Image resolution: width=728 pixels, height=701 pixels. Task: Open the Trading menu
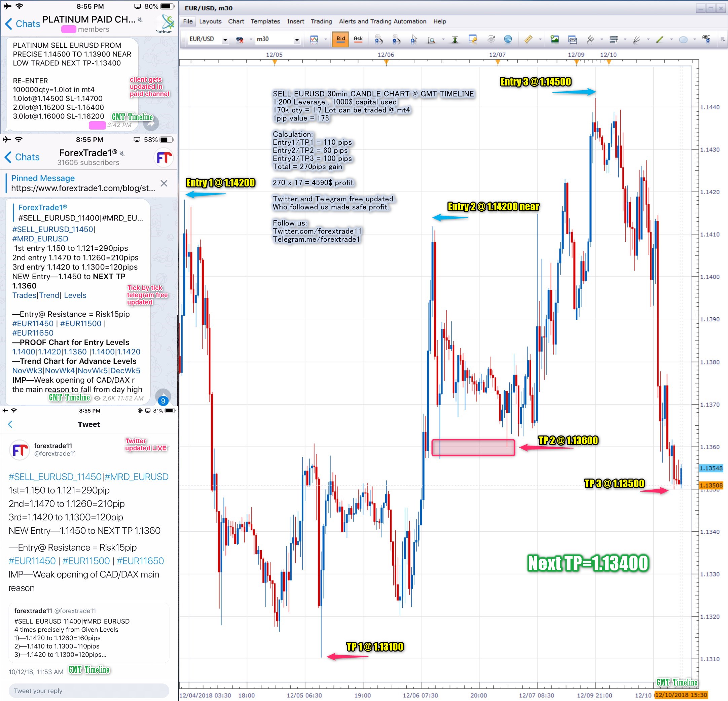point(321,22)
